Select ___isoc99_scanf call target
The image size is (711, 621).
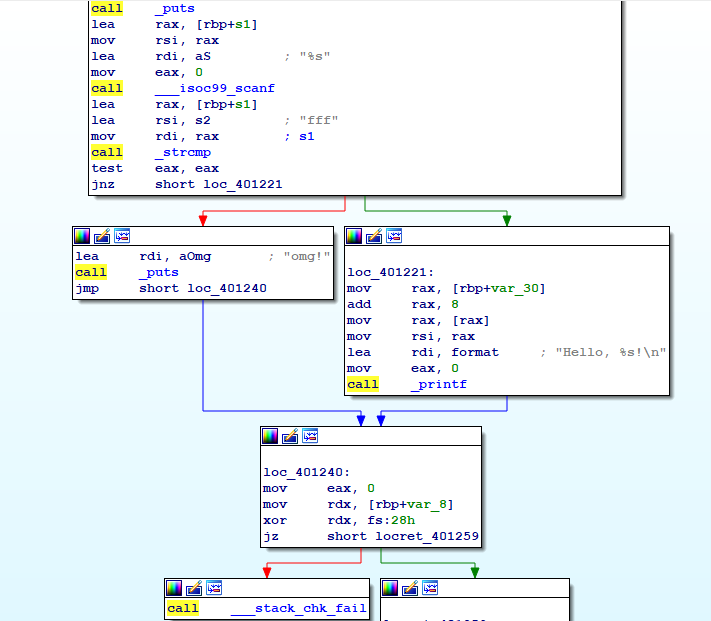coord(215,88)
